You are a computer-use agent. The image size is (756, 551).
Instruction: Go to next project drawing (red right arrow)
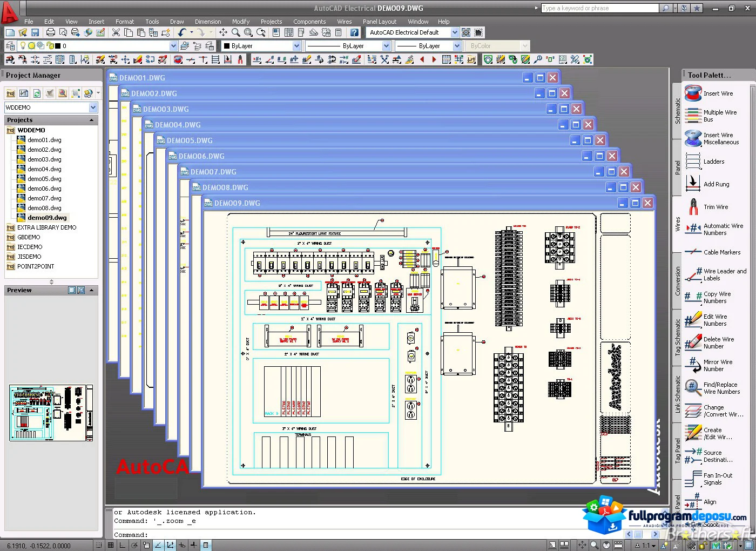(x=434, y=59)
